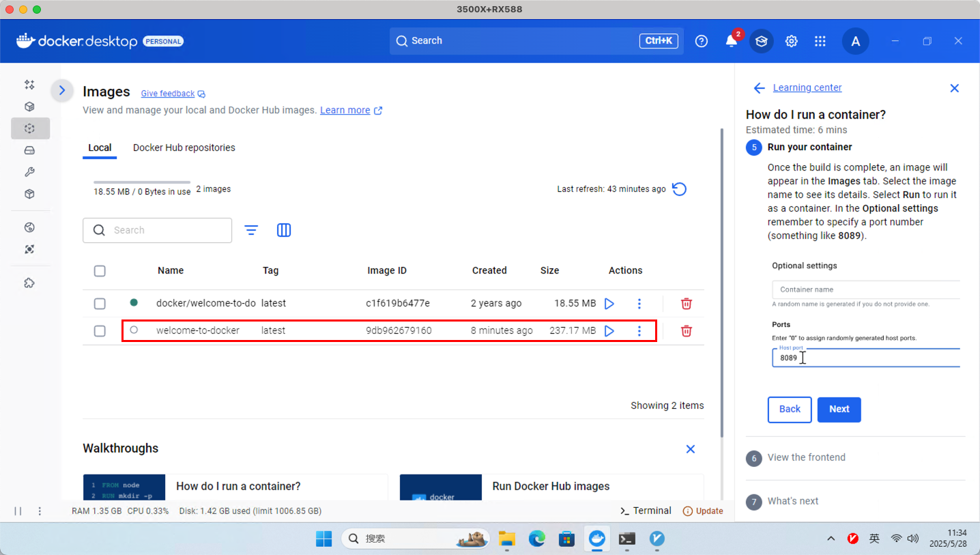Click the refresh images icon

click(680, 189)
